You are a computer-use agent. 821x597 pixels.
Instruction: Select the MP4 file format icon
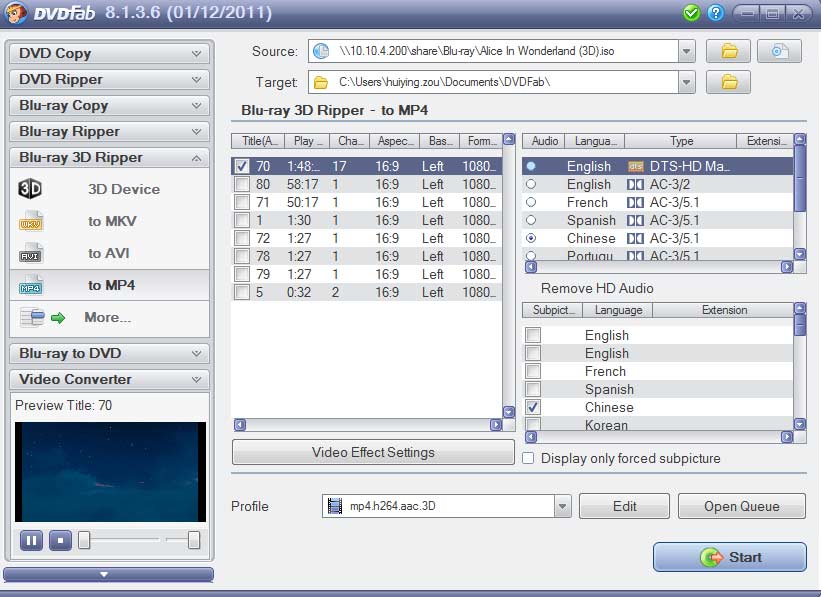(31, 285)
